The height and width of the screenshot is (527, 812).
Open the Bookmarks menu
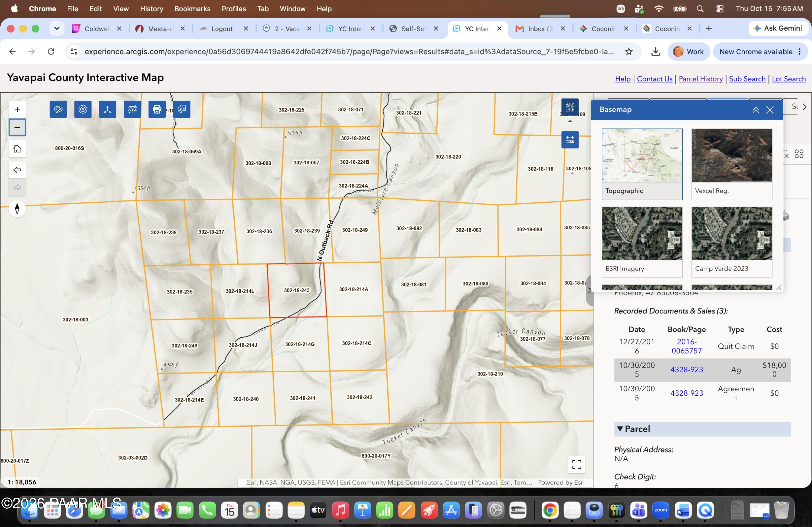pyautogui.click(x=192, y=9)
